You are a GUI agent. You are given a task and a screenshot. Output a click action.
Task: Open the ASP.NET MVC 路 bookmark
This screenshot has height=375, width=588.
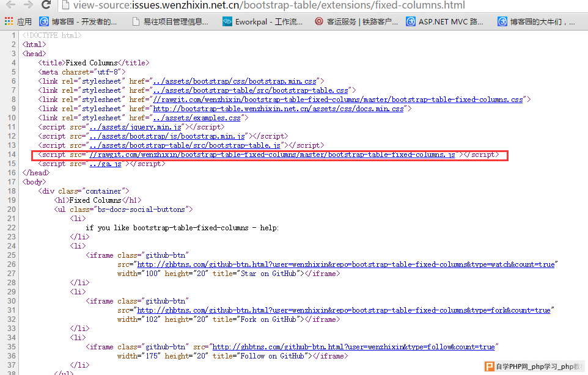click(444, 22)
